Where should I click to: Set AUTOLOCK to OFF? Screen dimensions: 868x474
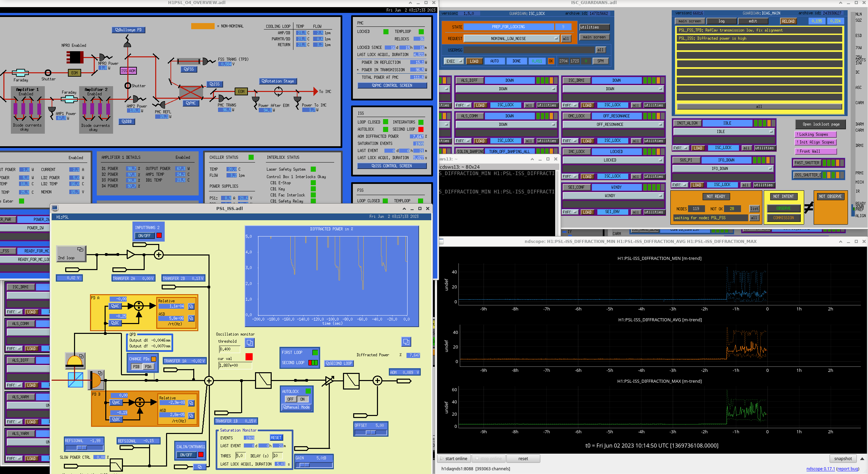[290, 399]
